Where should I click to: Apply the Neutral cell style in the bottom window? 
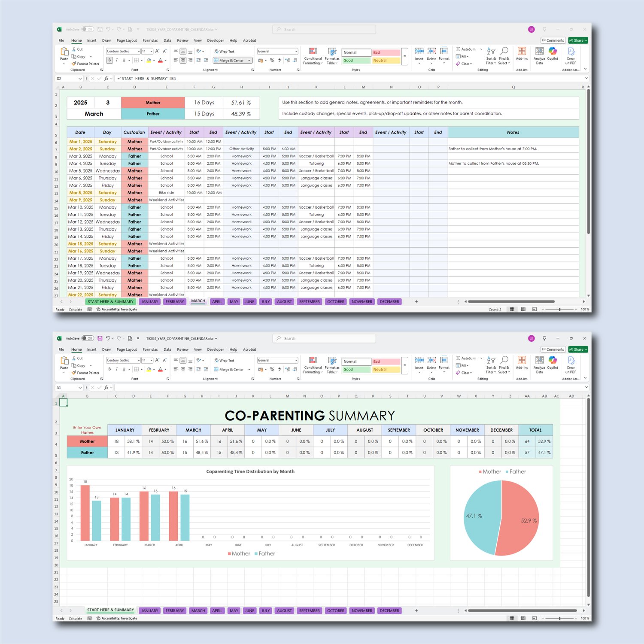[386, 369]
